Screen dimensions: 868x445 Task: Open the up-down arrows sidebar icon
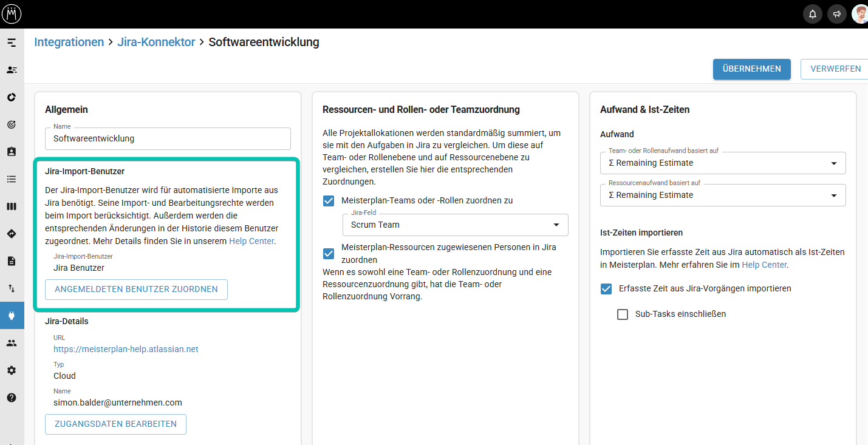(12, 288)
